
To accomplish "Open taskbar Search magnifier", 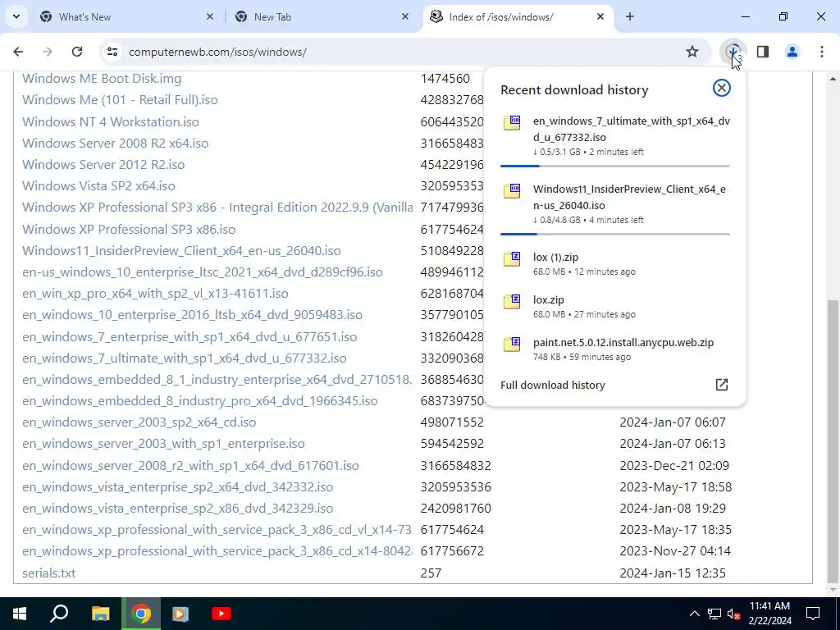I will [59, 614].
